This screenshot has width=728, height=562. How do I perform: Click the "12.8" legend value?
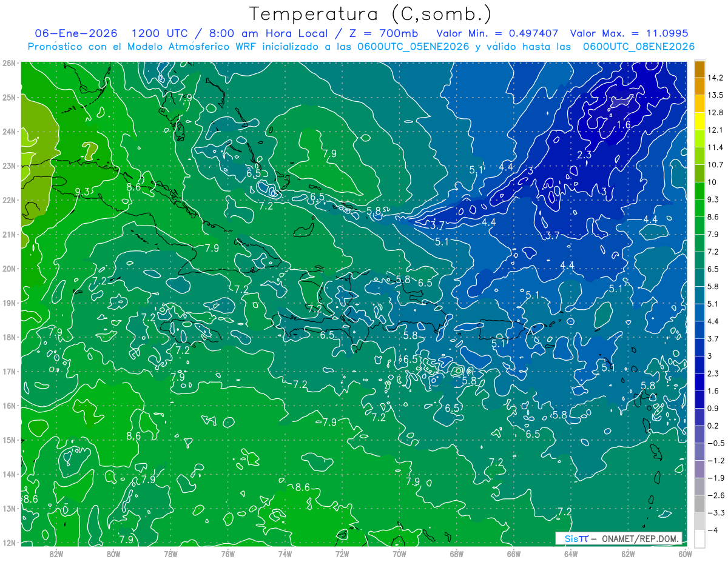click(x=715, y=113)
